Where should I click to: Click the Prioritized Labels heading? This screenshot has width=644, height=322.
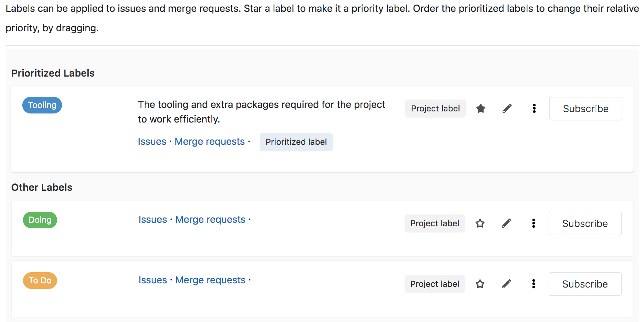[x=53, y=73]
